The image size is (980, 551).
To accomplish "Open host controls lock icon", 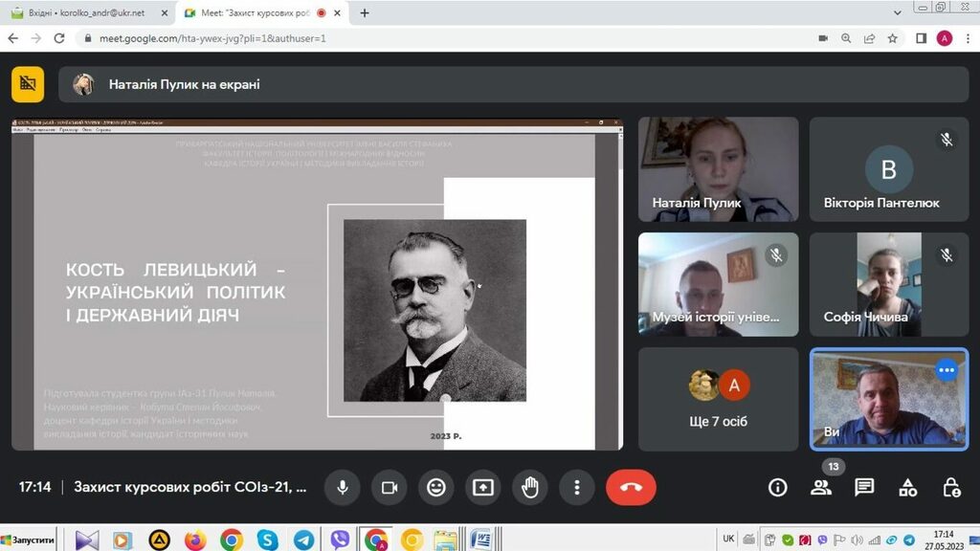I will click(x=950, y=488).
